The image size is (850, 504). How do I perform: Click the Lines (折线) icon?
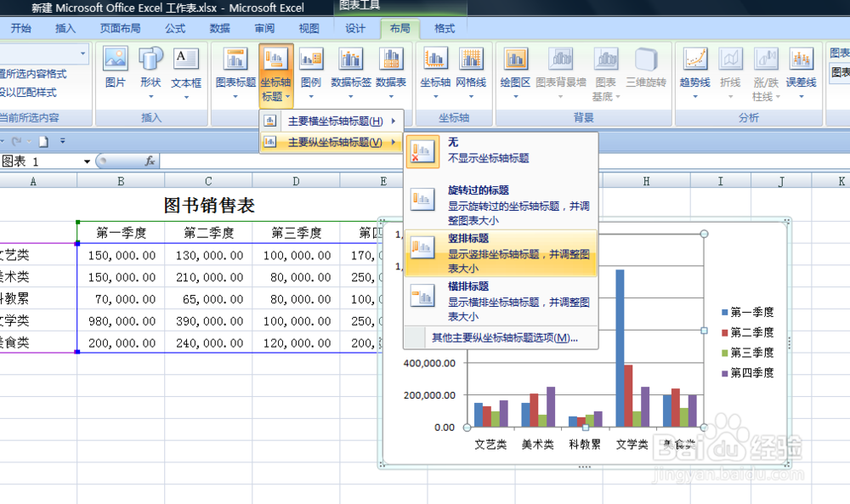(x=730, y=59)
